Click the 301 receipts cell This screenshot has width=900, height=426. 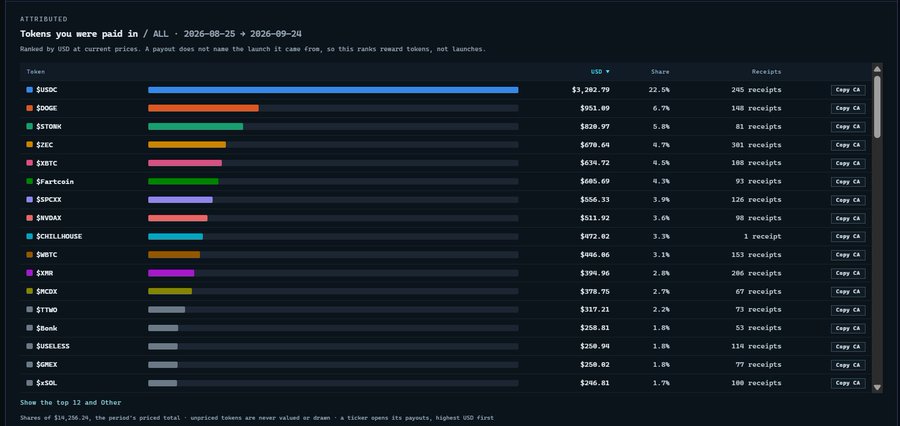pos(756,145)
